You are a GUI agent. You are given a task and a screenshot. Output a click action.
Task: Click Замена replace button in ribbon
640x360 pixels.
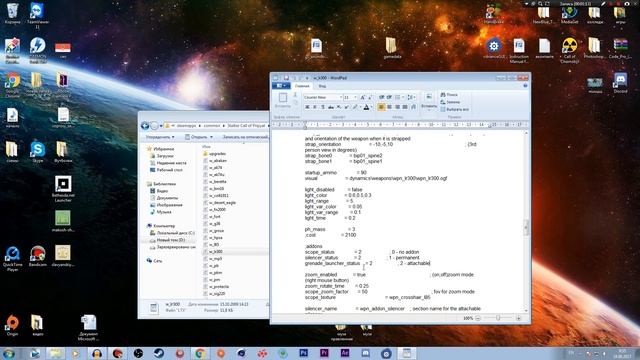click(x=450, y=102)
